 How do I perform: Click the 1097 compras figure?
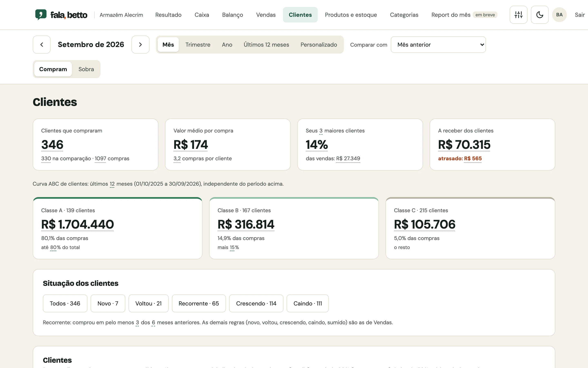pos(100,158)
